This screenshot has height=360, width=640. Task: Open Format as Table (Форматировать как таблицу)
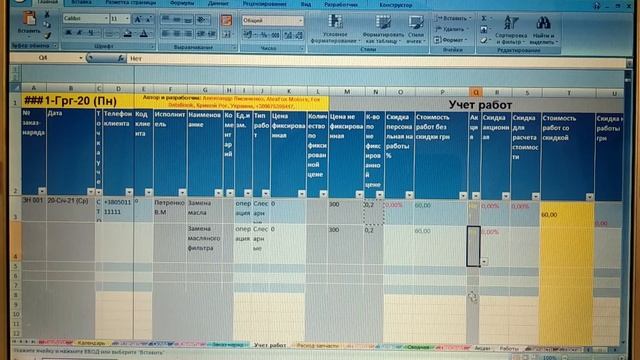pos(383,29)
